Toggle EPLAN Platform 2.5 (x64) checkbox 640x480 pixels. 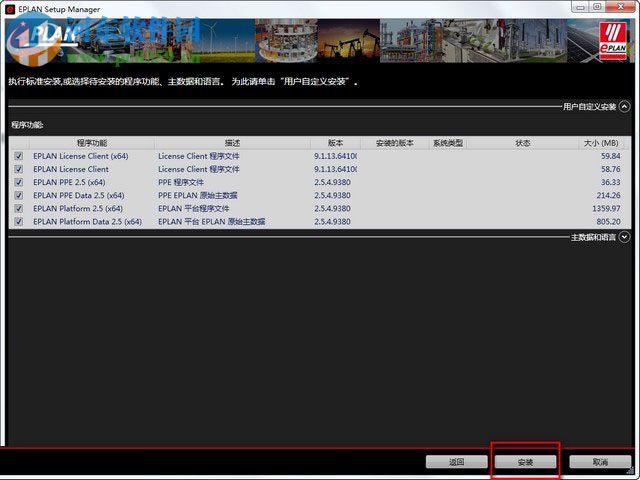[x=19, y=208]
